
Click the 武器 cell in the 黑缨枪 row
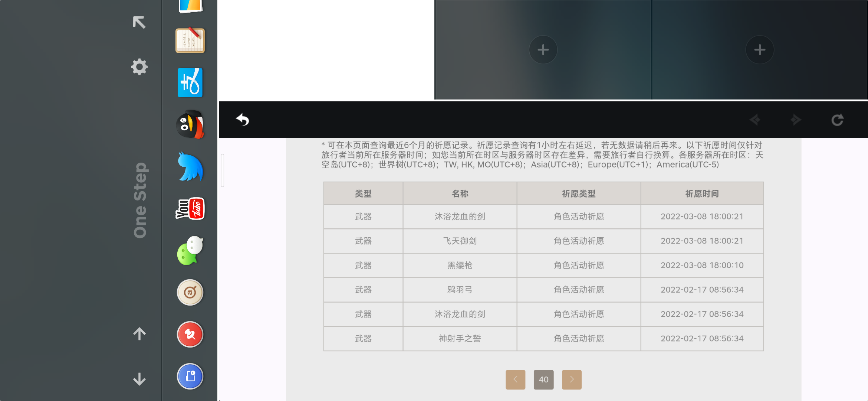tap(363, 265)
